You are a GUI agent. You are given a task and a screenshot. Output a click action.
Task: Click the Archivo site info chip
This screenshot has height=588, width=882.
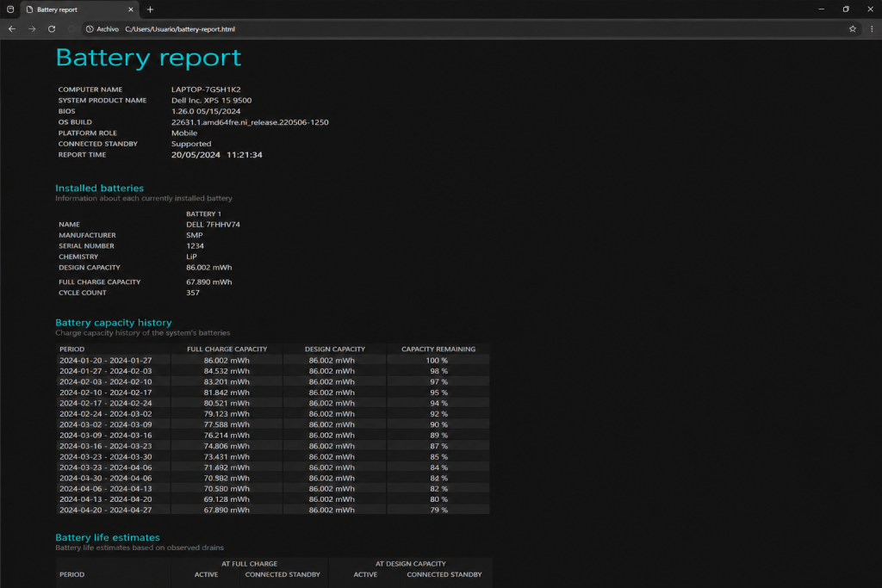tap(102, 28)
